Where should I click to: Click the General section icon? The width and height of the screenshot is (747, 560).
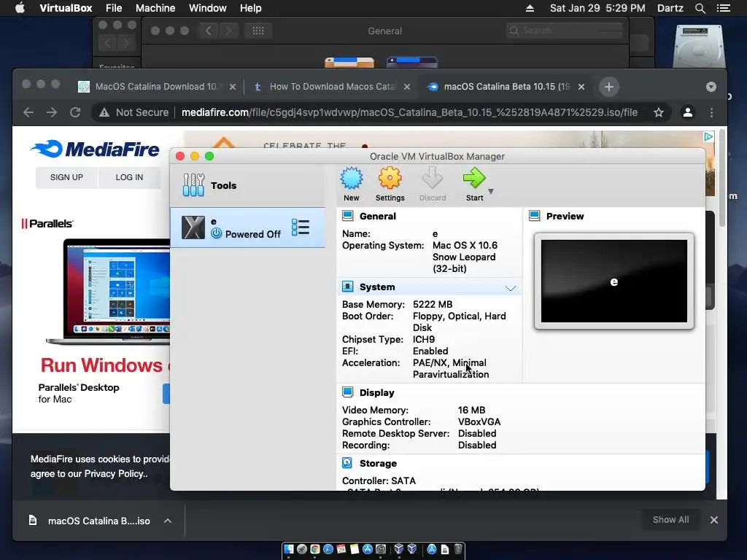[x=348, y=216]
